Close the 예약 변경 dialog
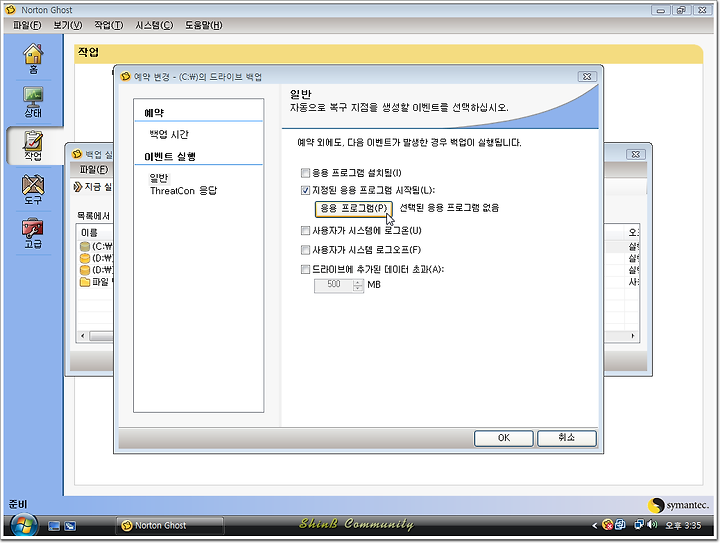 coord(587,77)
